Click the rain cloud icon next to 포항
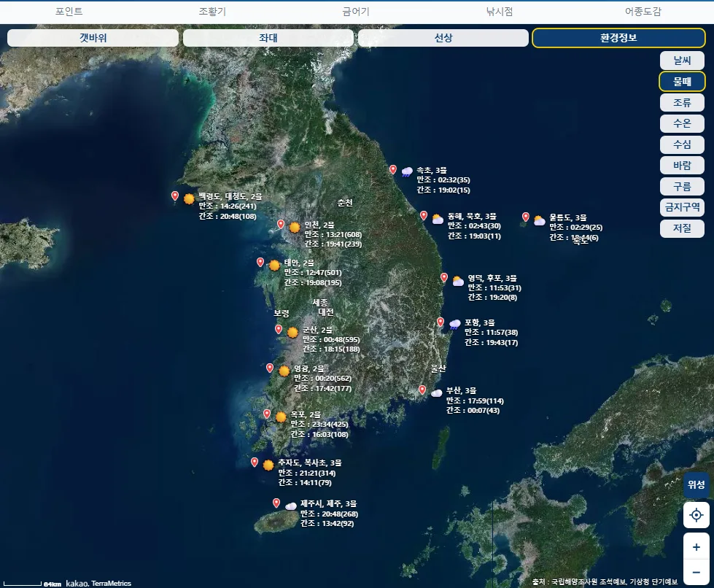 (x=455, y=325)
